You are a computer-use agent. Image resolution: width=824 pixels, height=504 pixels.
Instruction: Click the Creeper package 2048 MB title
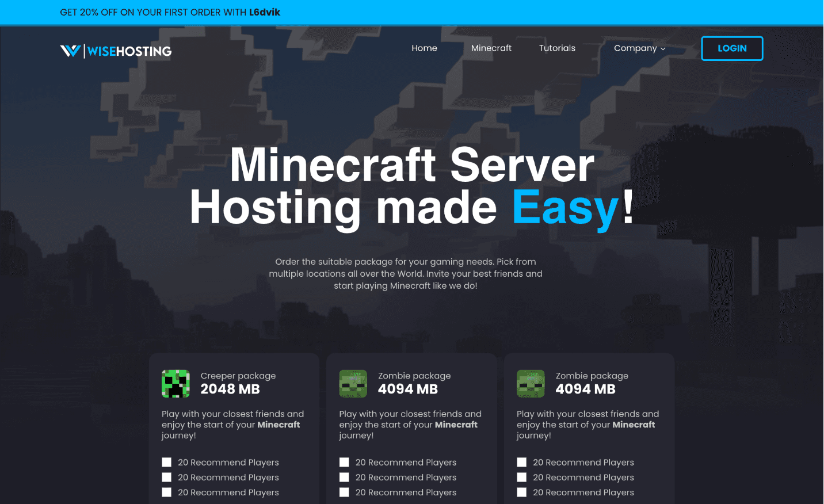pyautogui.click(x=230, y=390)
